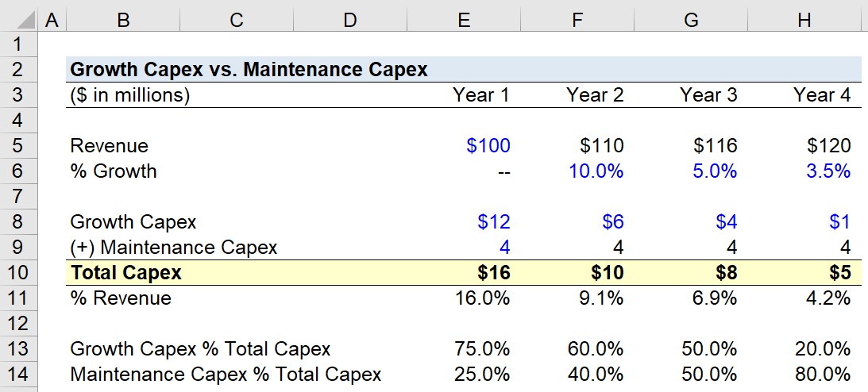Click the 'Year 4' header cell
868x392 pixels.
point(821,95)
